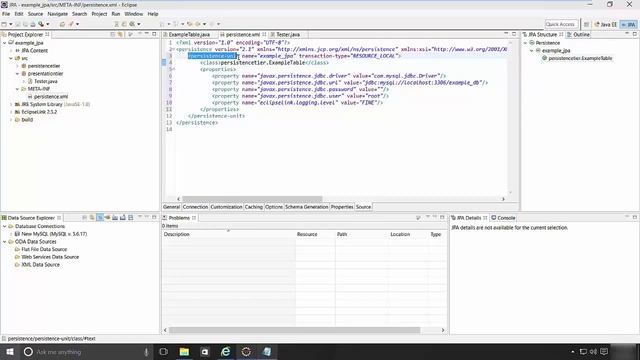Click the Quick Access search field
This screenshot has height=360, width=640.
coord(561,24)
